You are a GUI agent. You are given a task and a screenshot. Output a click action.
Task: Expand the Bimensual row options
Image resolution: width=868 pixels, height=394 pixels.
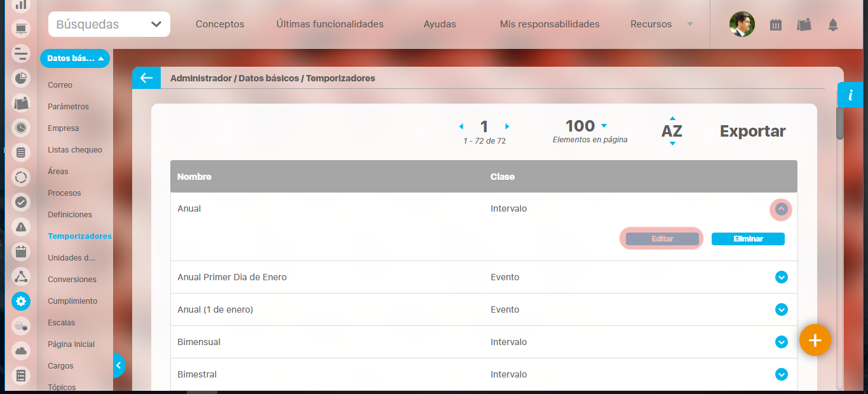(x=781, y=342)
